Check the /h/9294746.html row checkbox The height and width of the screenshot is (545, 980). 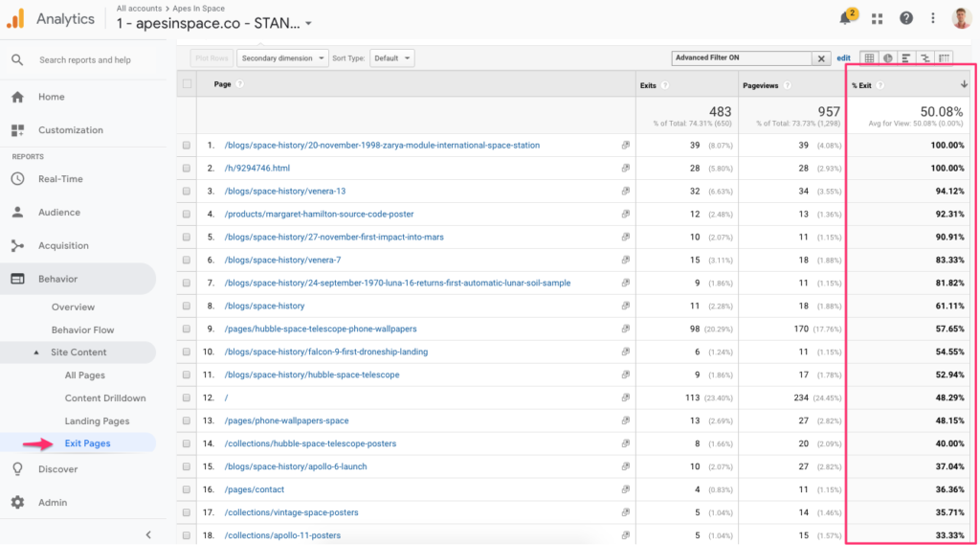[x=187, y=168]
